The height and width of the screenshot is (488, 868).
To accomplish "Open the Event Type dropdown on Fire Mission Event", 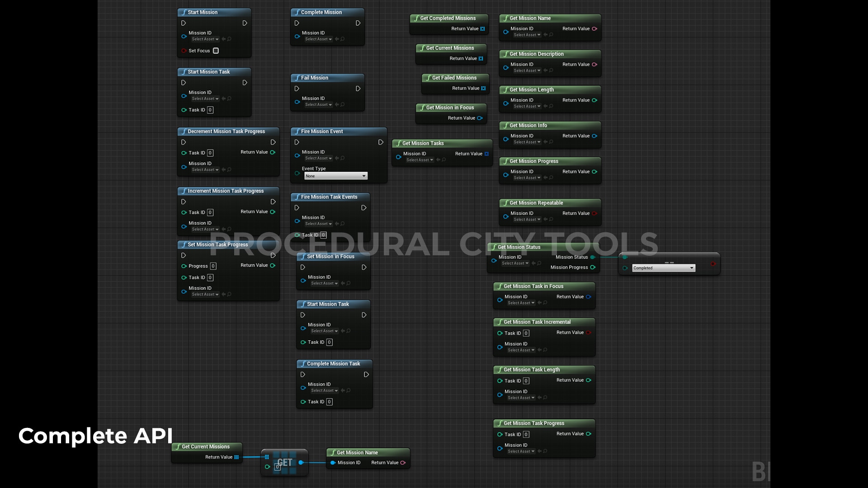I will [x=335, y=176].
